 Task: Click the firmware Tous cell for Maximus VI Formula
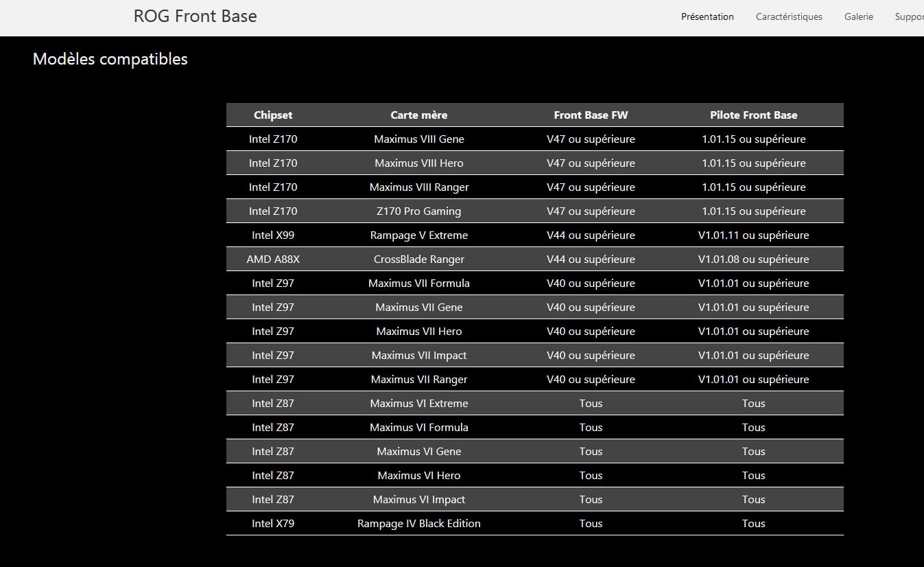click(591, 428)
